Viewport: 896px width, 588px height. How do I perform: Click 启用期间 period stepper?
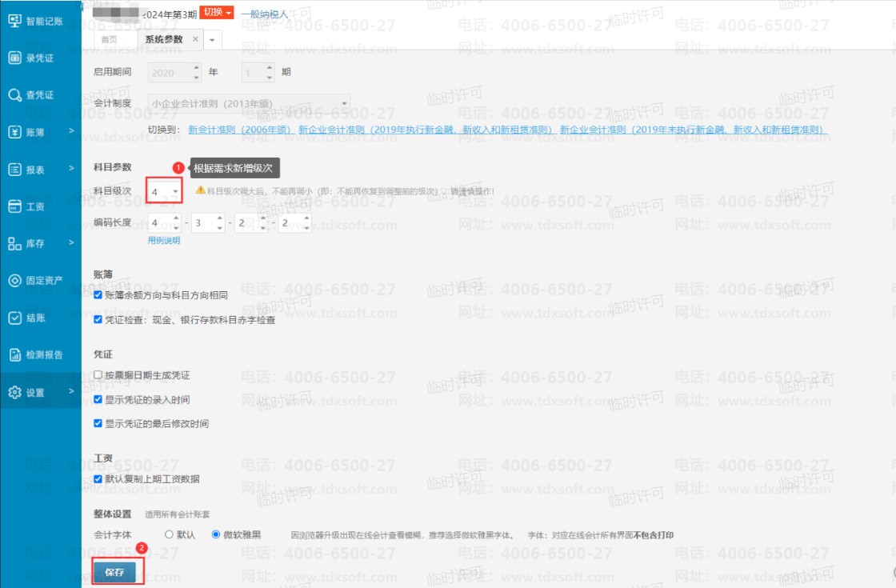270,73
